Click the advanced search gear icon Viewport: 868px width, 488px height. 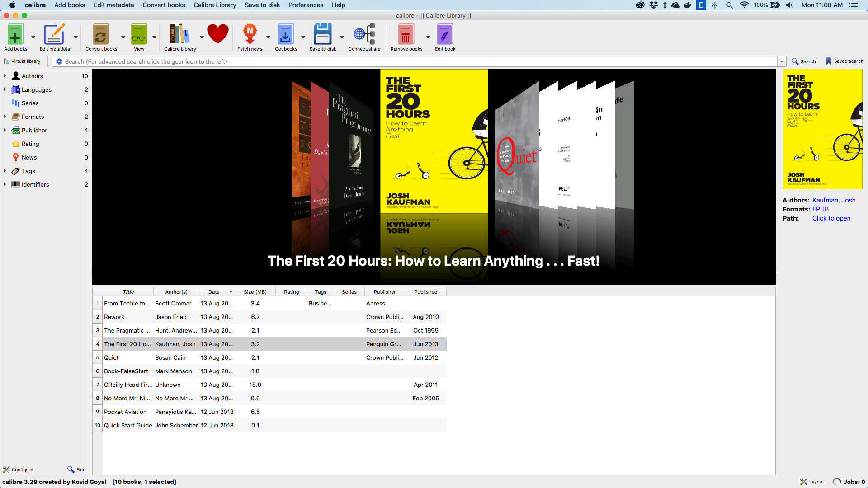point(59,61)
